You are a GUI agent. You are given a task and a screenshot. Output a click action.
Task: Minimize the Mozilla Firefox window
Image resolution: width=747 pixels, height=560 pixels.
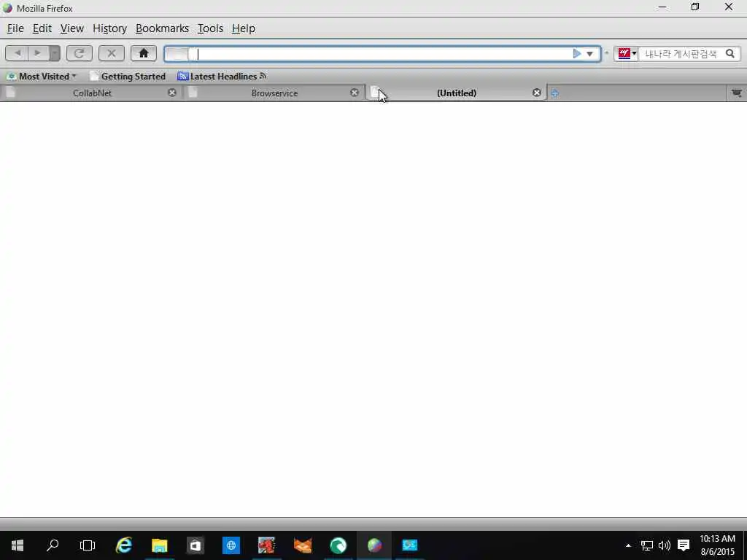coord(662,7)
